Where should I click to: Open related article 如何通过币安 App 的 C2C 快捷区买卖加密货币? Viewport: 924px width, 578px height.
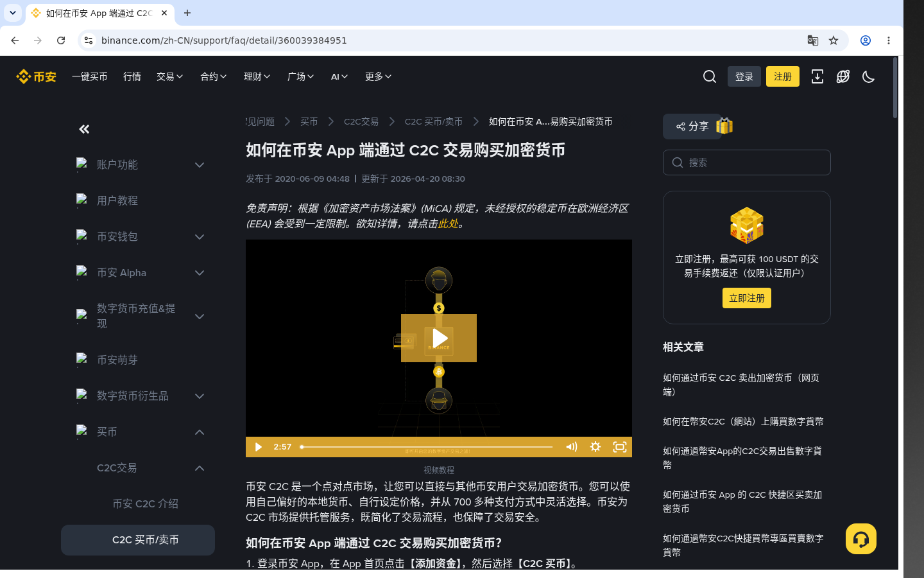tap(742, 502)
